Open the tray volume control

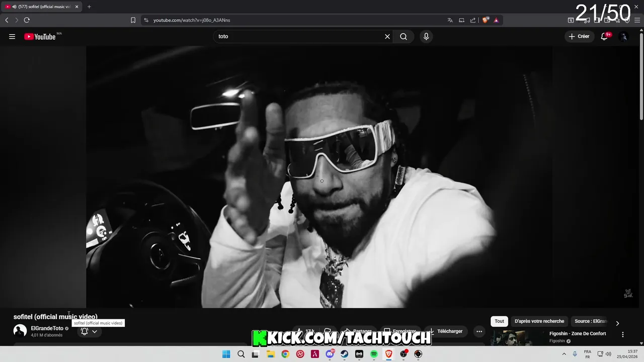pos(608,354)
